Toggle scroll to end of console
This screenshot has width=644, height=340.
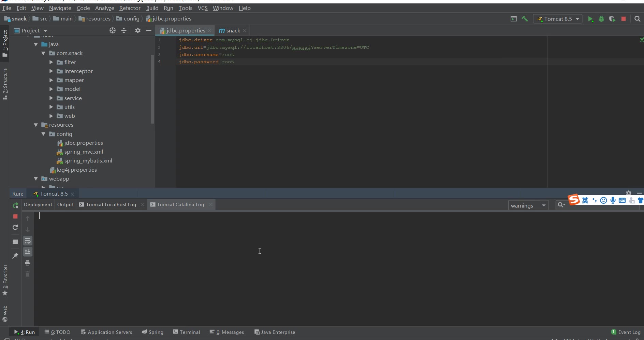tap(28, 252)
